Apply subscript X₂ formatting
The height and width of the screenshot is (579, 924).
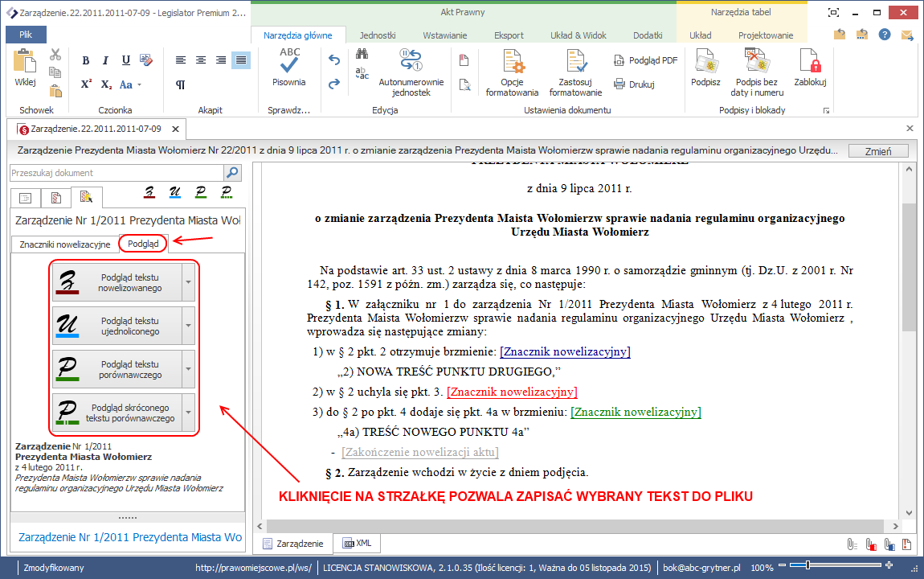pos(106,84)
